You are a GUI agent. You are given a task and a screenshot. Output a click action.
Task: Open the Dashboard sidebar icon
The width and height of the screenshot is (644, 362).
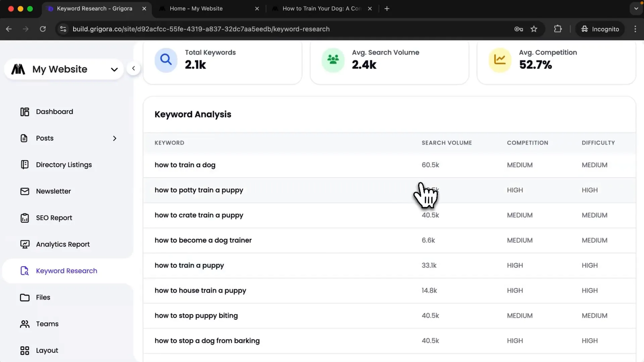[24, 111]
